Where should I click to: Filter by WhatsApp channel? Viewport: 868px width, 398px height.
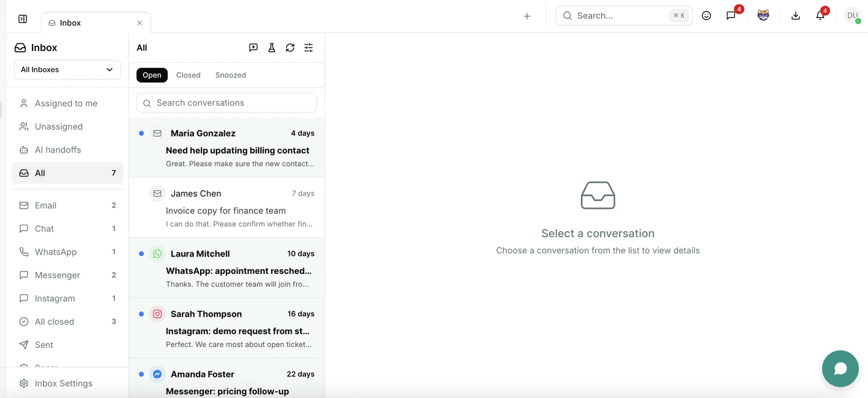[x=68, y=252]
